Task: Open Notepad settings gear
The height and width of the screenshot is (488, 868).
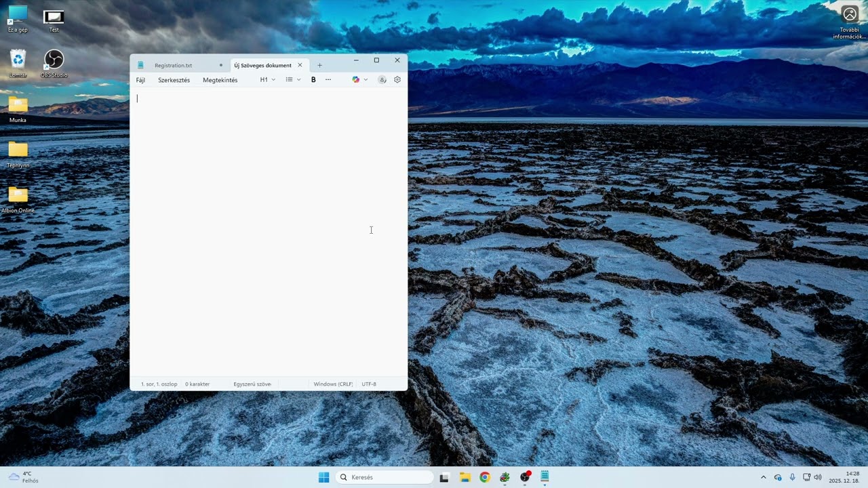Action: (397, 80)
